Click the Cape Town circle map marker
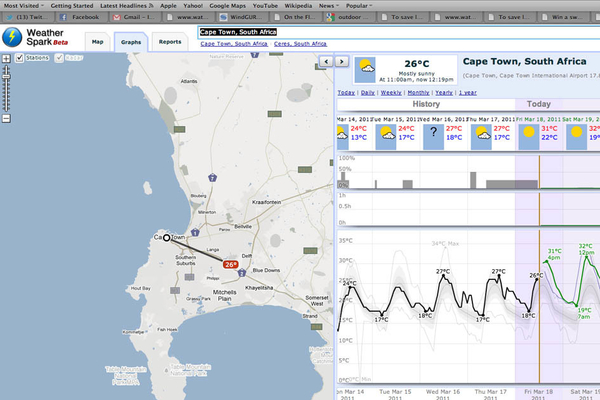Viewport: 600px width, 400px height. tap(166, 238)
